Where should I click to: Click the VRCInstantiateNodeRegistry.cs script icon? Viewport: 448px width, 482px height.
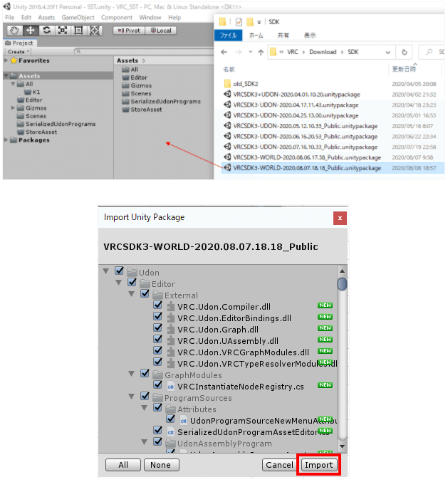(171, 387)
